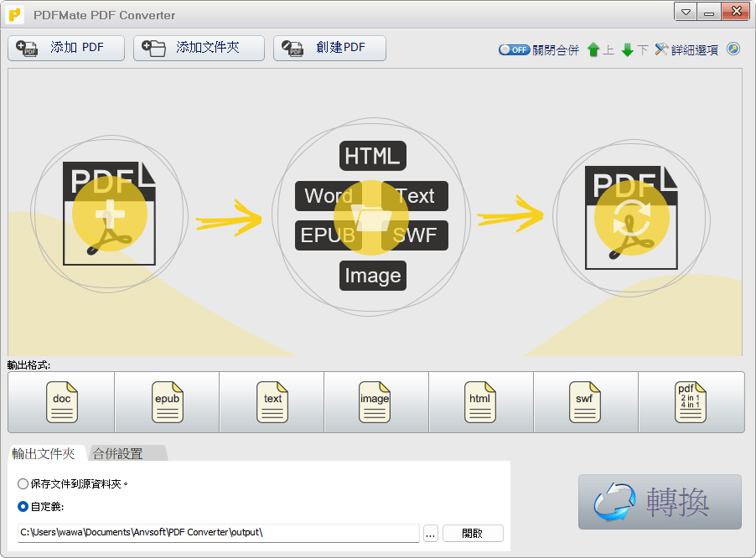Minimize the PDFMate window

709,12
